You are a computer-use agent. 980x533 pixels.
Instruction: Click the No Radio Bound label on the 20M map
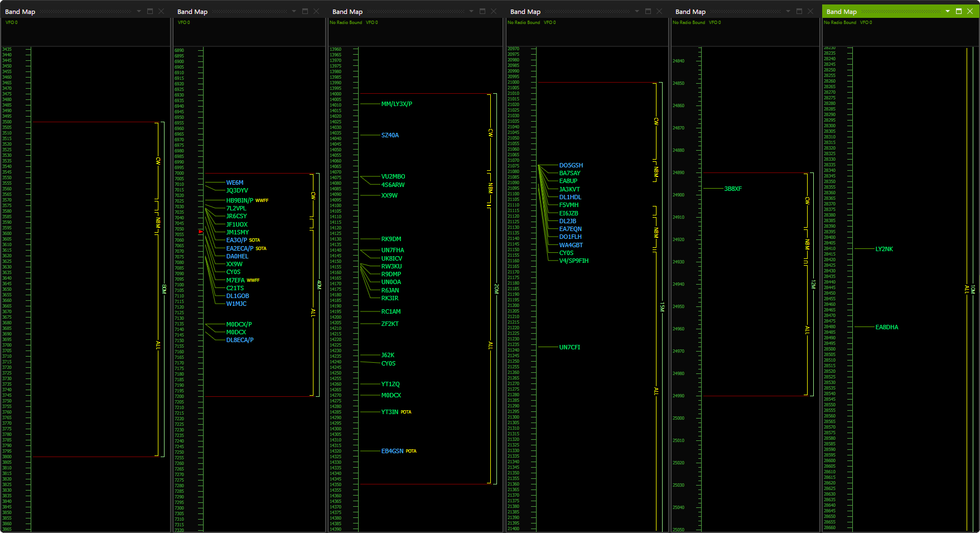coord(346,22)
